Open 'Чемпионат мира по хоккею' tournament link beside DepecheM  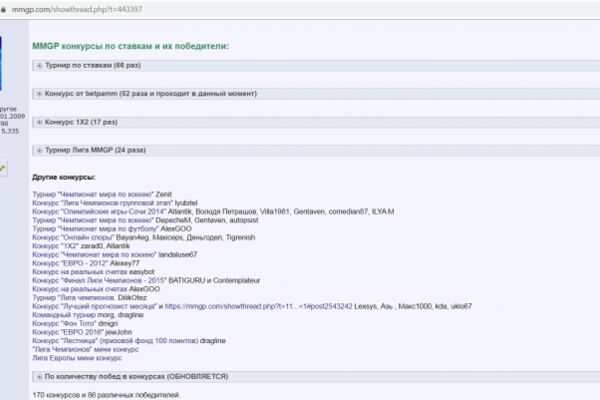click(x=93, y=220)
